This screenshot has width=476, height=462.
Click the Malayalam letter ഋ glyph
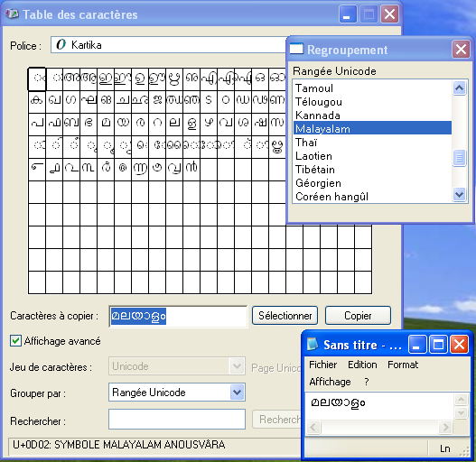coord(174,79)
